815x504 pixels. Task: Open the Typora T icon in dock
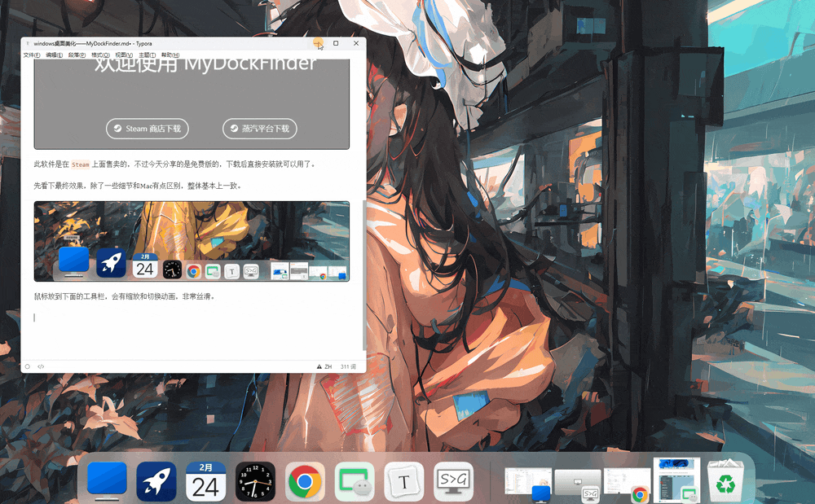(x=404, y=481)
